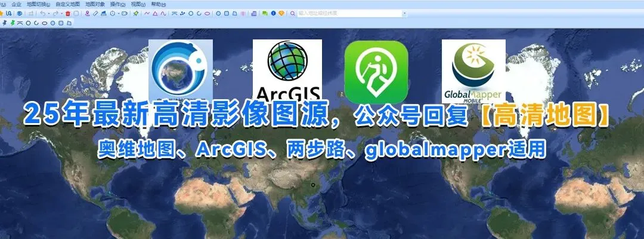Screen dimensions: 644x239
Task: Select the blue route path icon
Action: (x=8, y=13)
